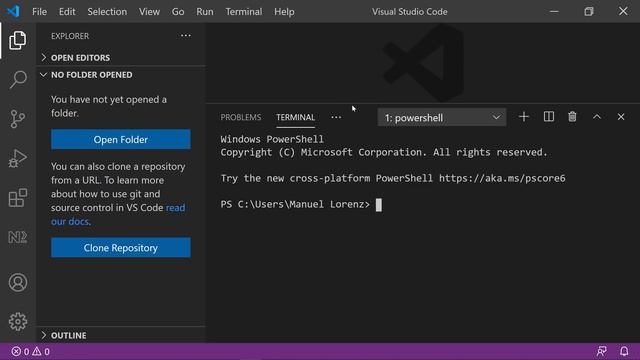The height and width of the screenshot is (360, 640).
Task: Open the feedback icon in status bar
Action: 602,351
